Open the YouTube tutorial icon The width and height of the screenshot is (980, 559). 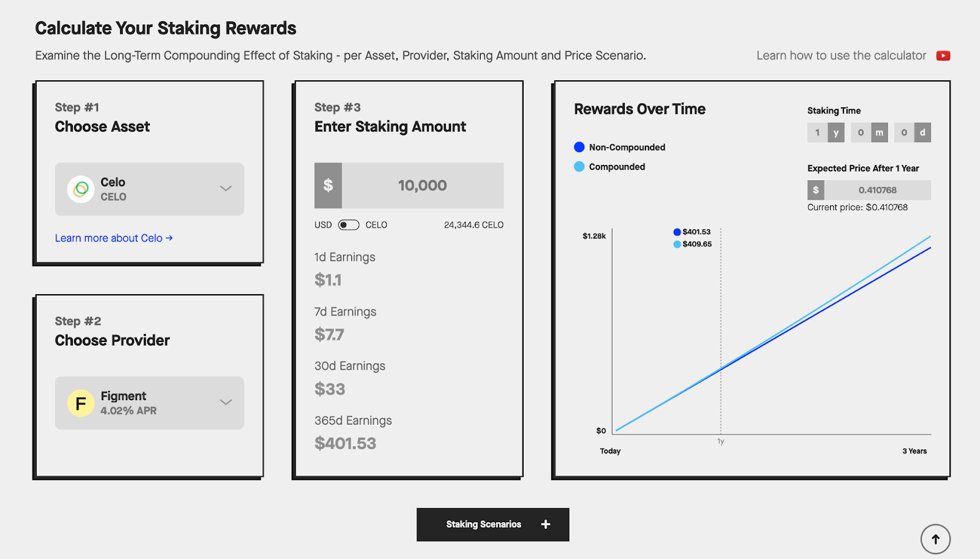click(x=943, y=56)
